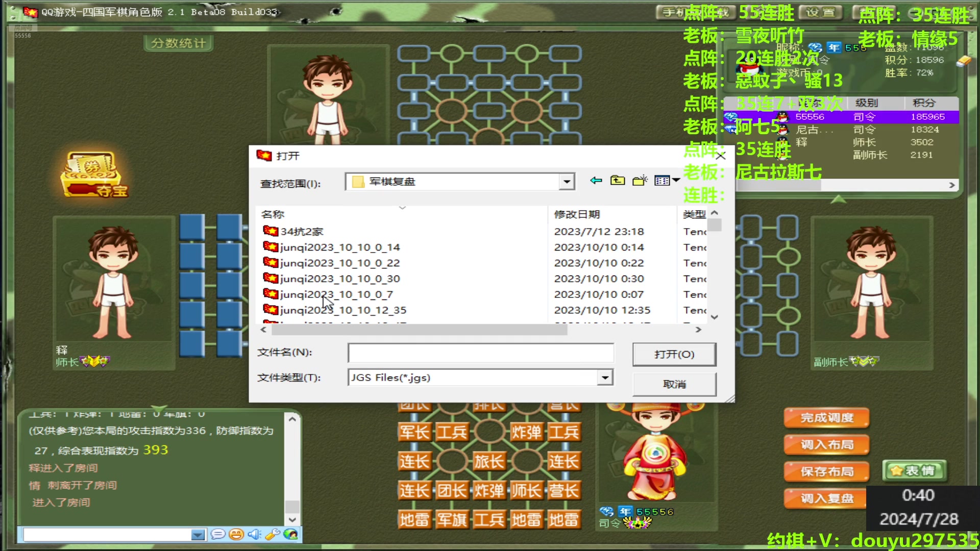Expand the 查找范围 folder combo box
The height and width of the screenshot is (551, 980).
(567, 182)
